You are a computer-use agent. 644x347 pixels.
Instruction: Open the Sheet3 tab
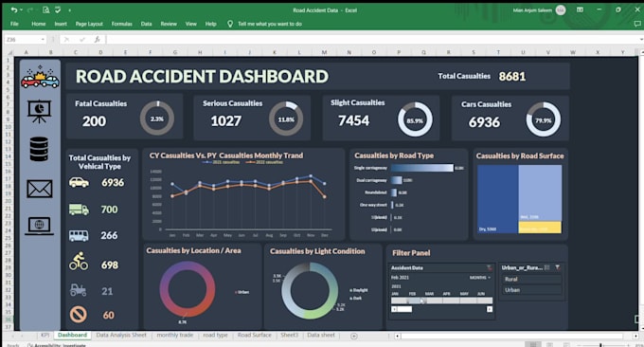click(289, 335)
